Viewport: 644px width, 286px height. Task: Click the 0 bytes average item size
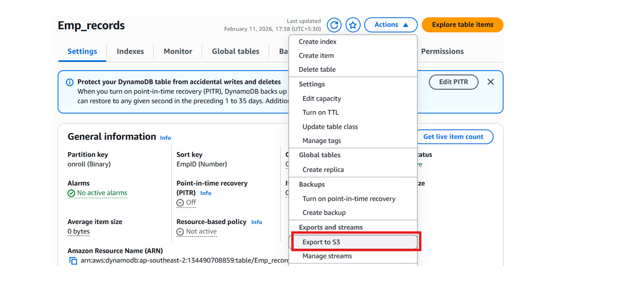click(x=78, y=232)
